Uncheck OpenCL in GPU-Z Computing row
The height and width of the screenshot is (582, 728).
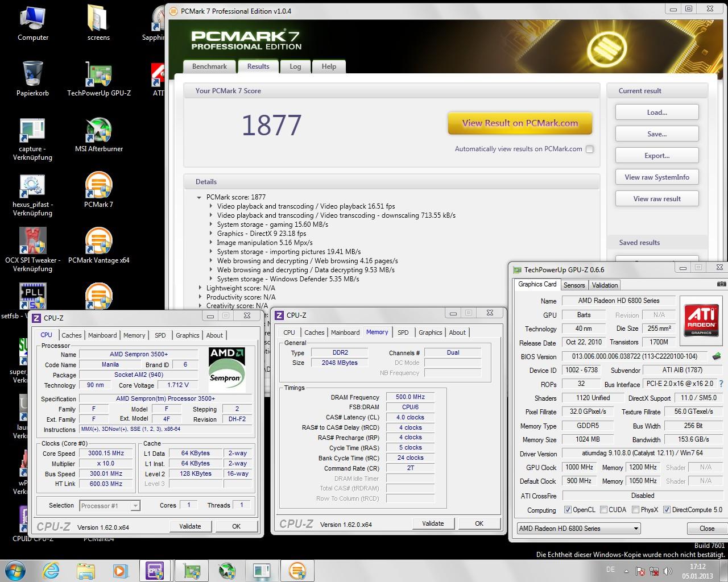[568, 510]
